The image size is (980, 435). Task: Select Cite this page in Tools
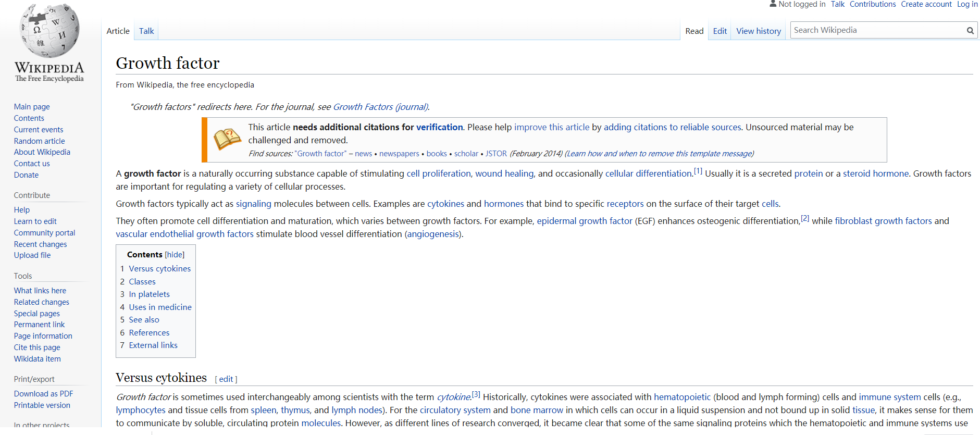pyautogui.click(x=37, y=347)
